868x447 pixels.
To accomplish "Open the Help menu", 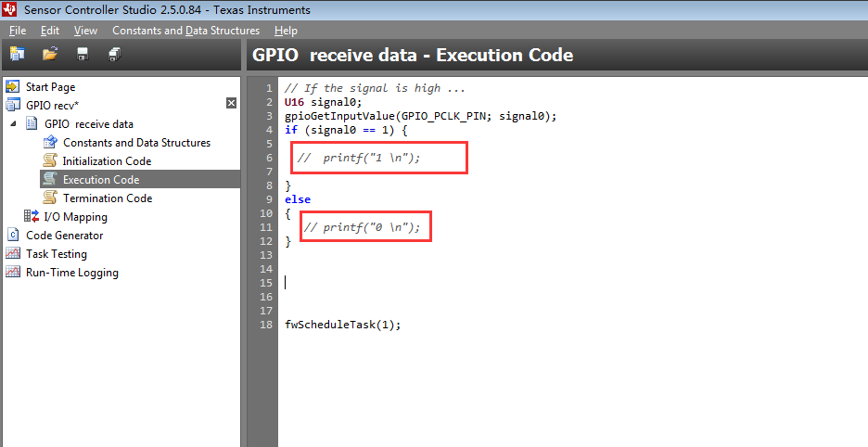I will tap(286, 31).
